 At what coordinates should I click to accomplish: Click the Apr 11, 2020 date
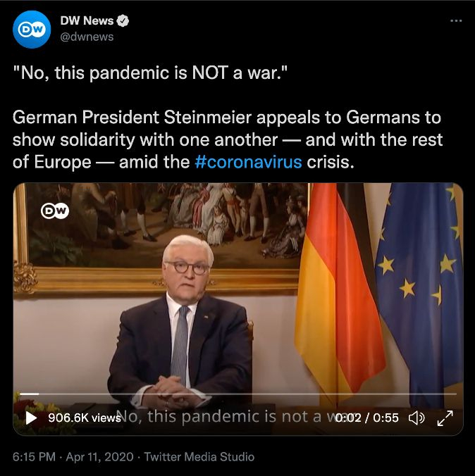click(x=99, y=456)
